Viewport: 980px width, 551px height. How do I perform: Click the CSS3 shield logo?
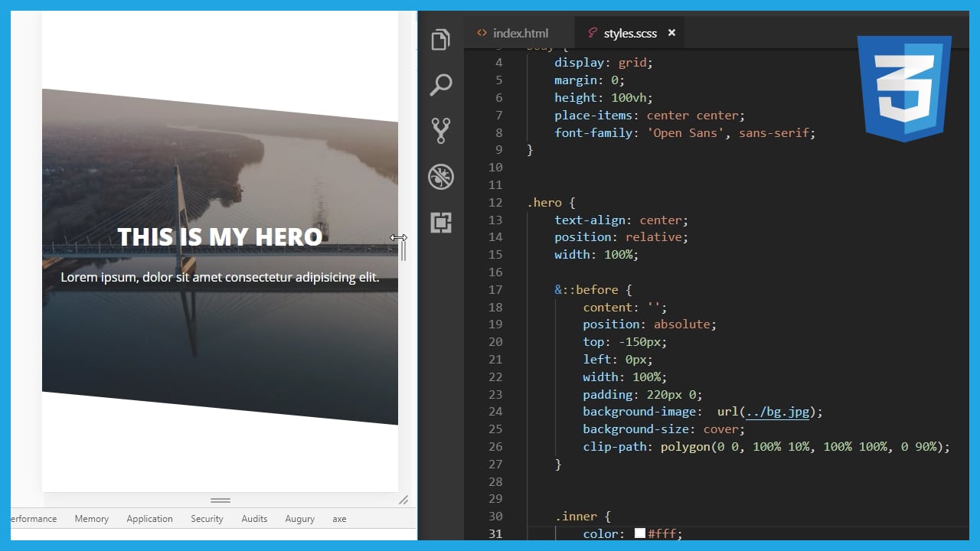pos(904,87)
